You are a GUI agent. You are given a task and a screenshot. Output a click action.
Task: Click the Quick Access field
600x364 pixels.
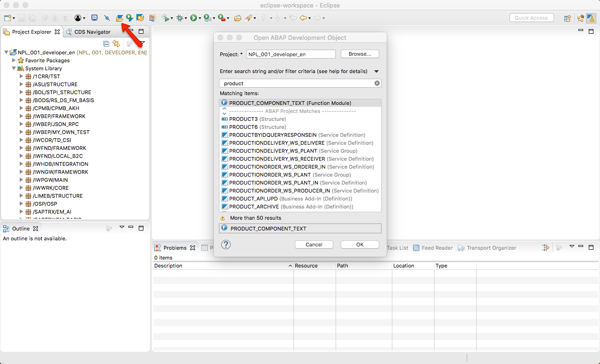pos(532,18)
